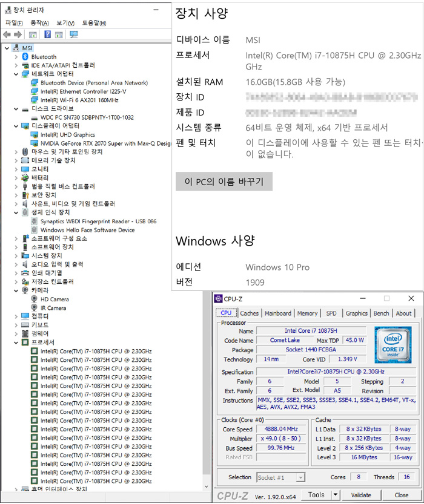Open the Tools dropdown arrow in CPU-Z
The height and width of the screenshot is (504, 424).
[336, 495]
